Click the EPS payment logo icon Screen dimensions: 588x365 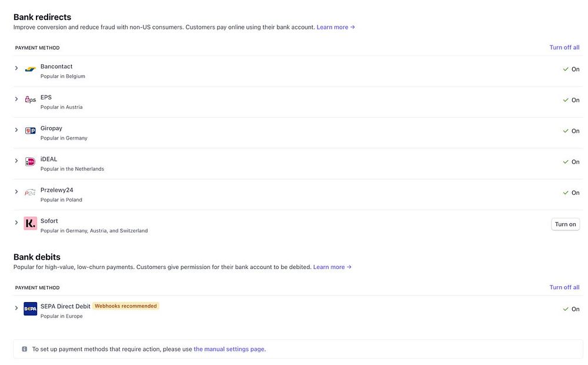pyautogui.click(x=31, y=100)
